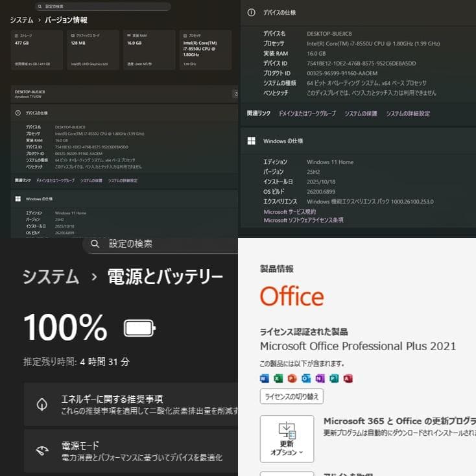Click the leaf icon for エネルギーに関する推奨事項
The width and height of the screenshot is (476, 476).
42,404
